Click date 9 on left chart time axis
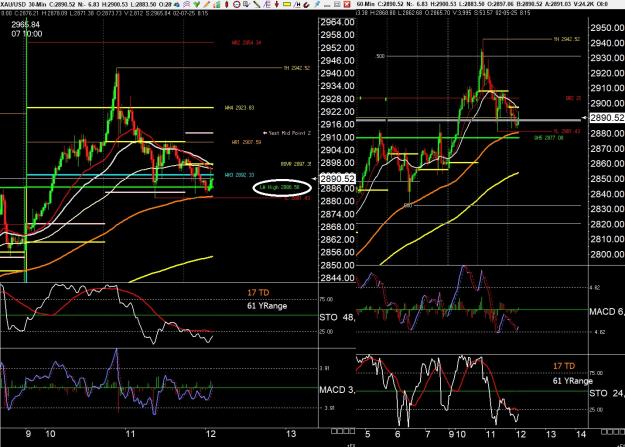Image resolution: width=625 pixels, height=447 pixels. click(x=28, y=433)
